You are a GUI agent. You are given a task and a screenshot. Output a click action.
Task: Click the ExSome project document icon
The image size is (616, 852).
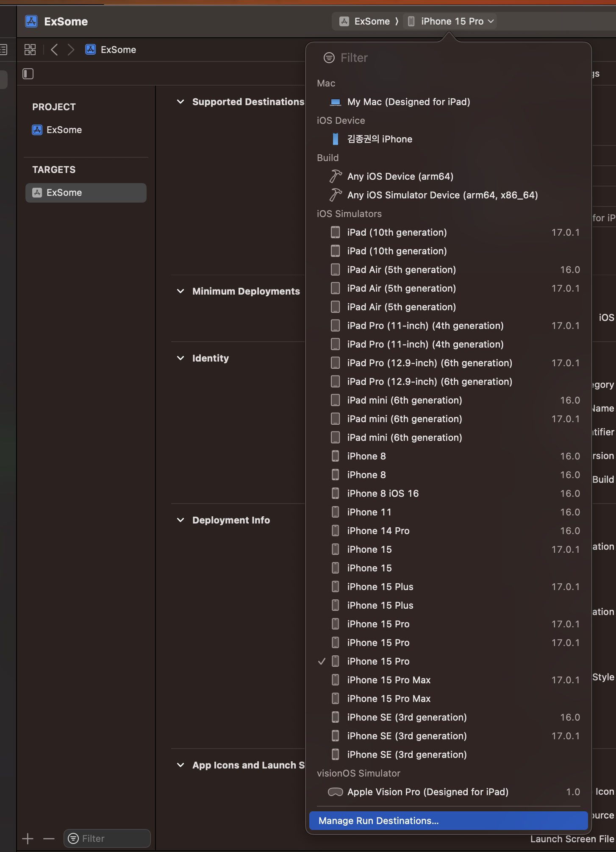pyautogui.click(x=37, y=130)
